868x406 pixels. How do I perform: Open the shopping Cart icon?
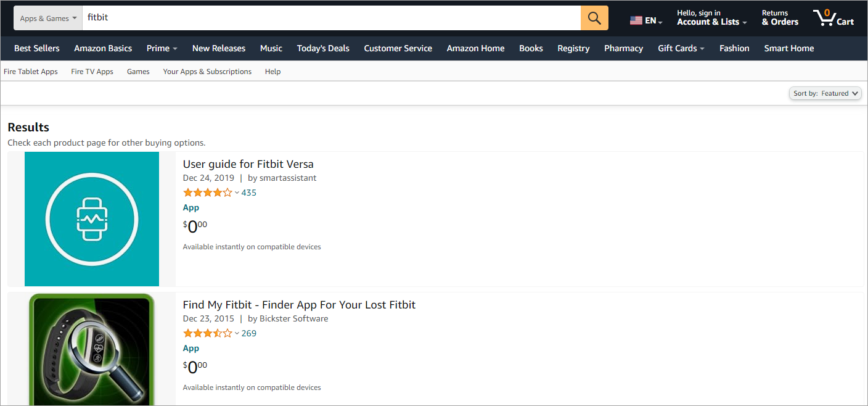(x=833, y=18)
